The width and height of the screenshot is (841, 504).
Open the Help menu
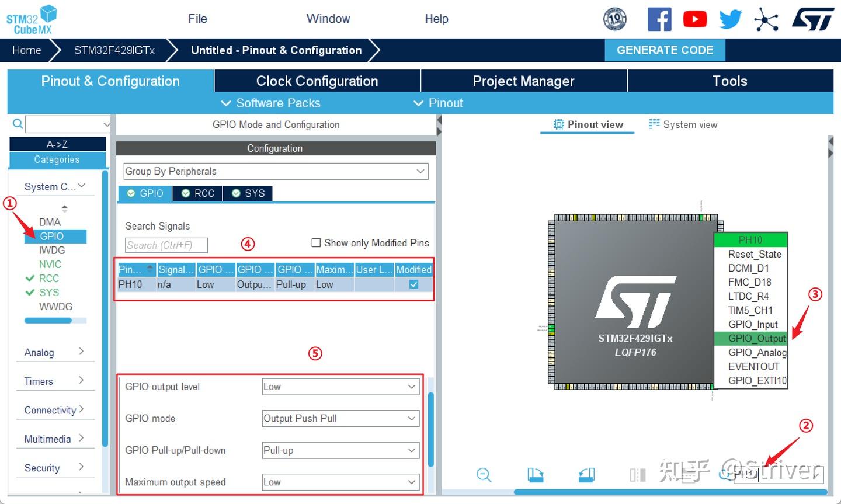coord(436,19)
